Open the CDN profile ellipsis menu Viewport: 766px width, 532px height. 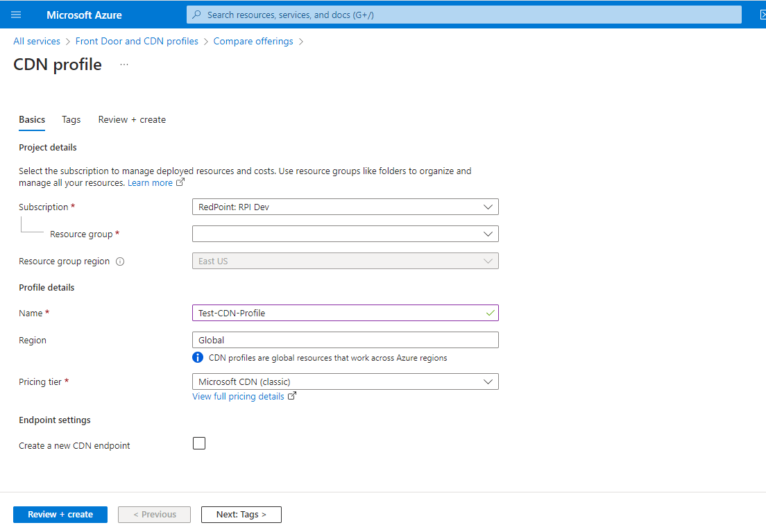[x=124, y=65]
